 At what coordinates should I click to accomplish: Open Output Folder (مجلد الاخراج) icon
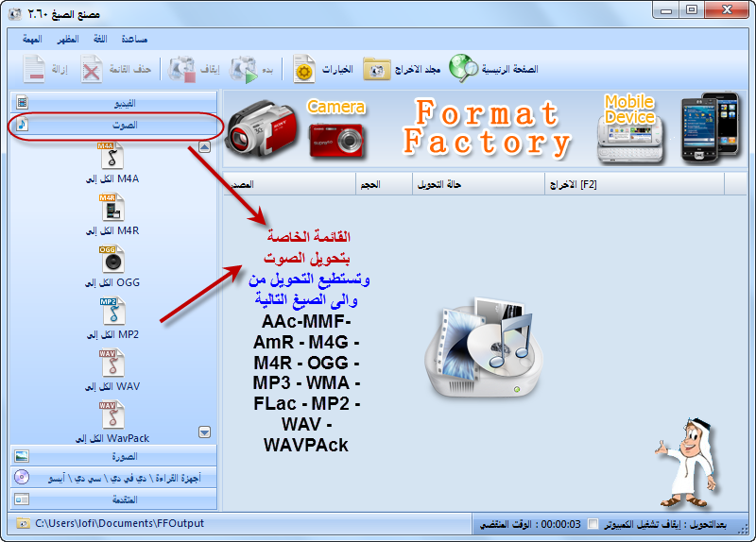coord(376,69)
